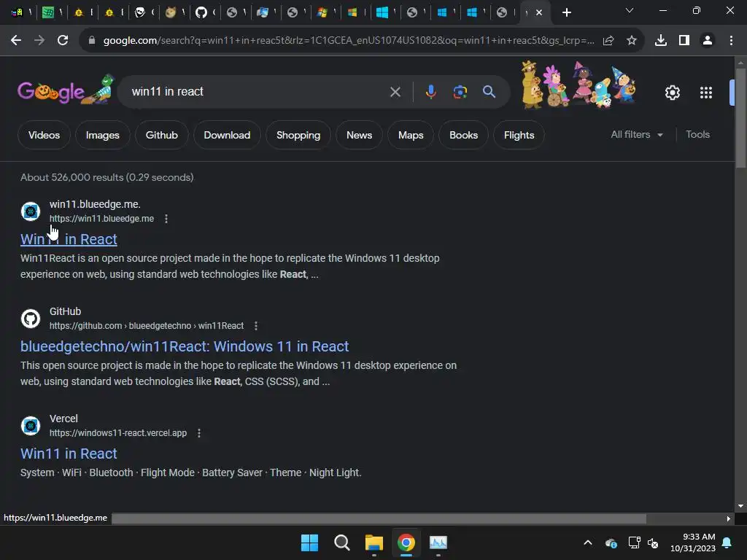This screenshot has height=560, width=747.
Task: Bookmark this page with the star icon
Action: [x=632, y=41]
